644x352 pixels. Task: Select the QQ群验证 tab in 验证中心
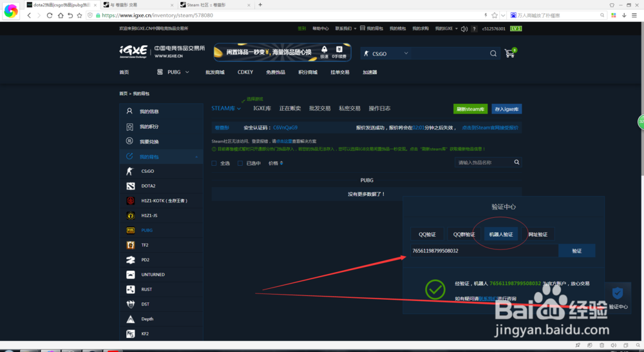tap(464, 235)
